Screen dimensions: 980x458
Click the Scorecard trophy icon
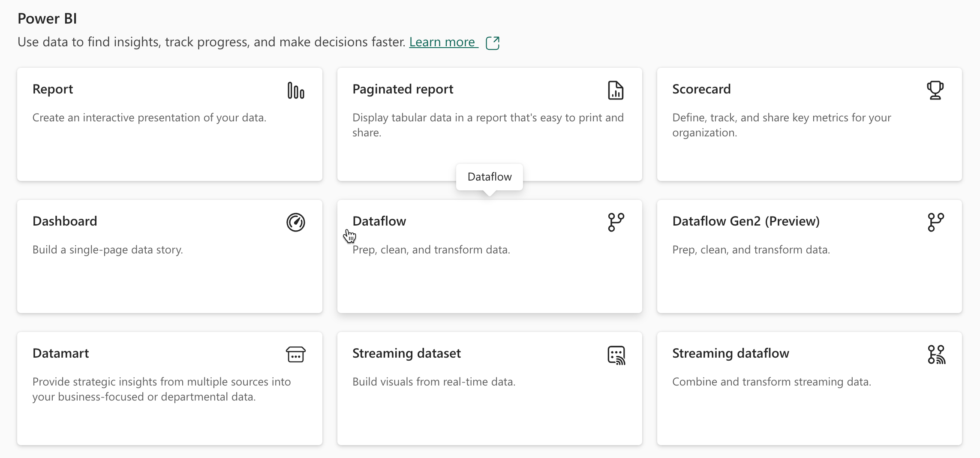pyautogui.click(x=935, y=90)
